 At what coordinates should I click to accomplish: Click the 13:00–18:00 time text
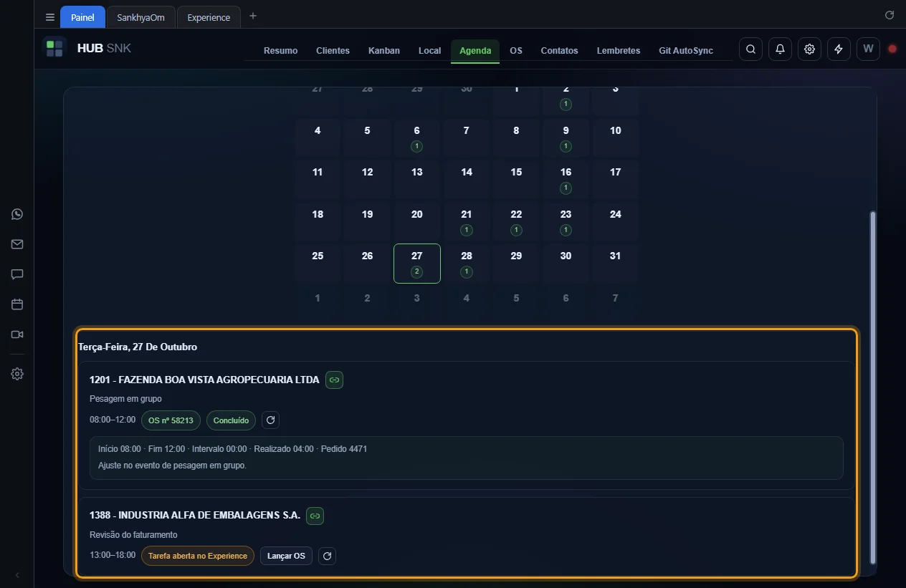pyautogui.click(x=113, y=555)
